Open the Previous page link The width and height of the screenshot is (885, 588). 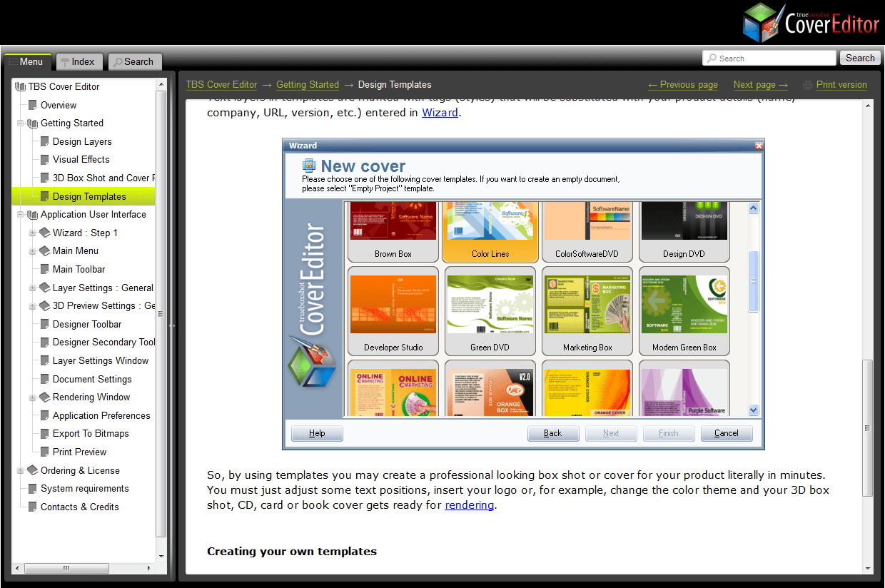[682, 84]
